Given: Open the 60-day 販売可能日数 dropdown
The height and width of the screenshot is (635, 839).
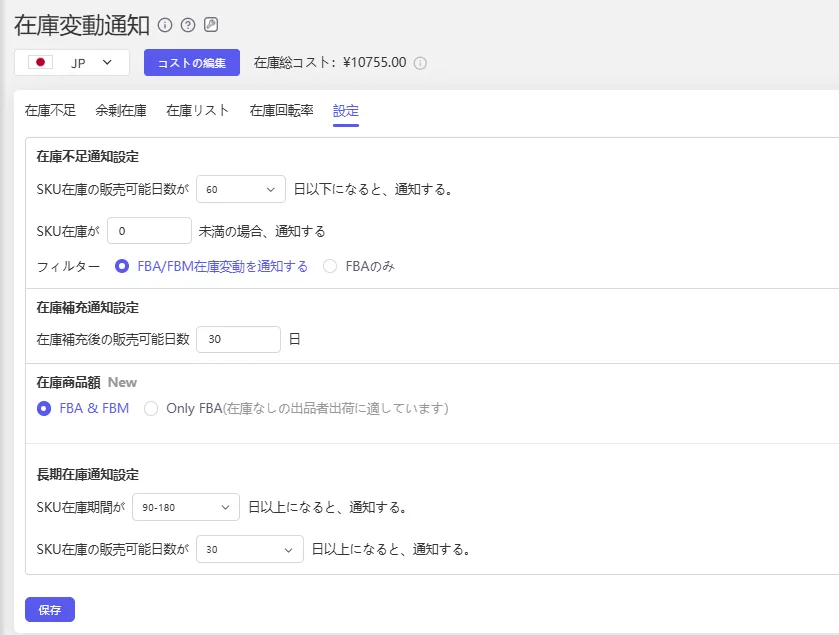Looking at the screenshot, I should [241, 189].
